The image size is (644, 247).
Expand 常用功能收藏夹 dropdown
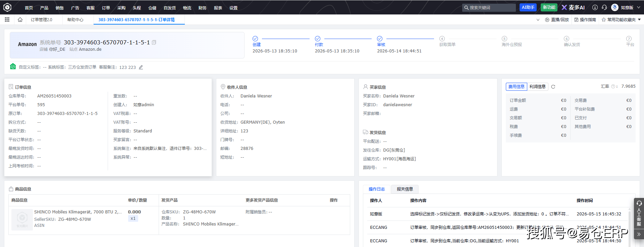click(639, 19)
